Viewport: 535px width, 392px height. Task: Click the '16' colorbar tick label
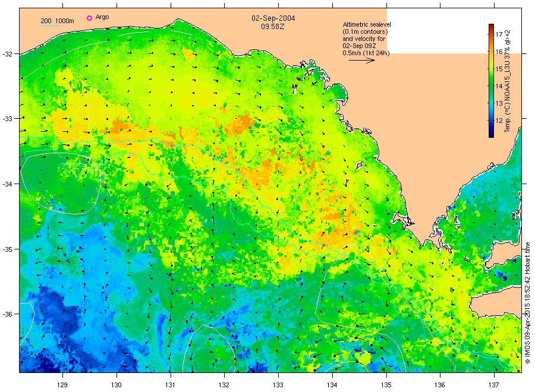[499, 52]
